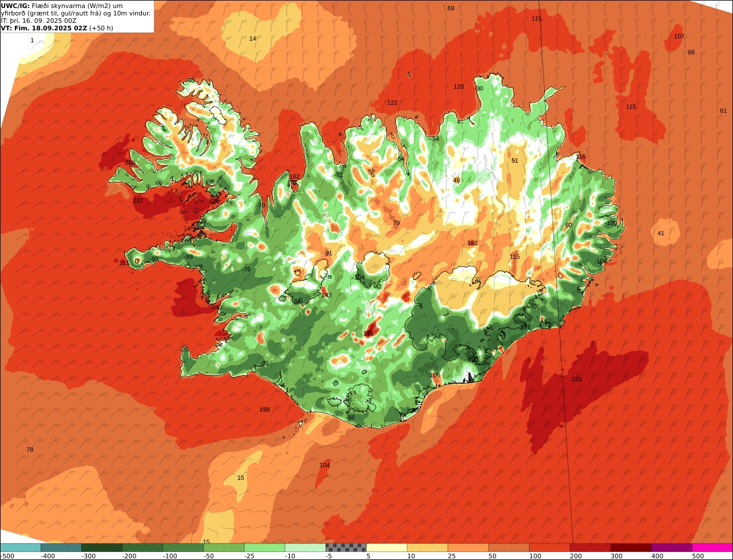
Task: Click the map value '81' in southwest Iceland
Action: coord(265,364)
